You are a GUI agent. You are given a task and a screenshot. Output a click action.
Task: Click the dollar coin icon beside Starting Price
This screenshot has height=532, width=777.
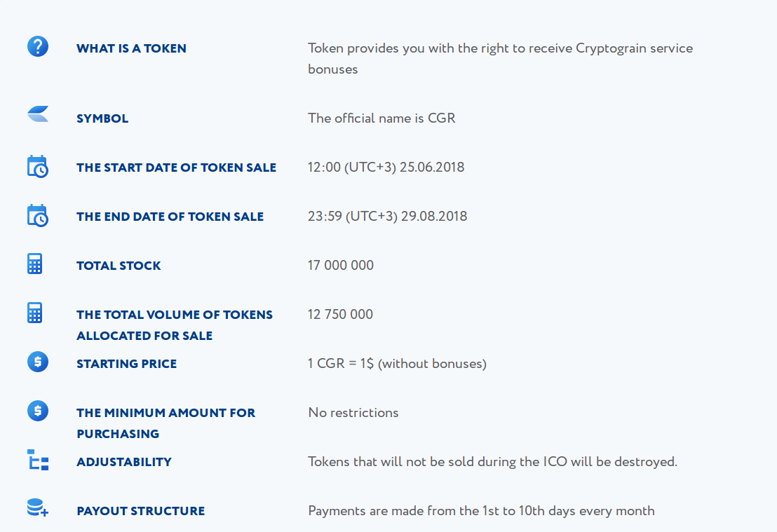pos(38,362)
